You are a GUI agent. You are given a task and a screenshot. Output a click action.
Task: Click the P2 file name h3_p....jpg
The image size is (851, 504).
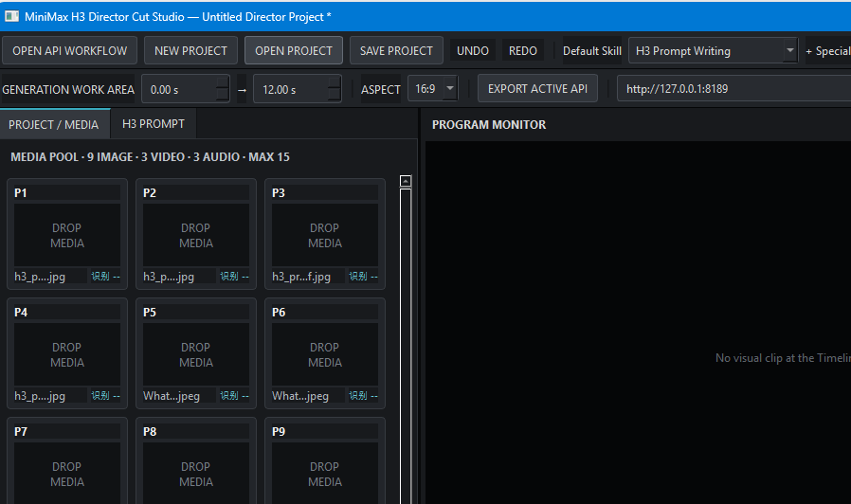[x=169, y=277]
